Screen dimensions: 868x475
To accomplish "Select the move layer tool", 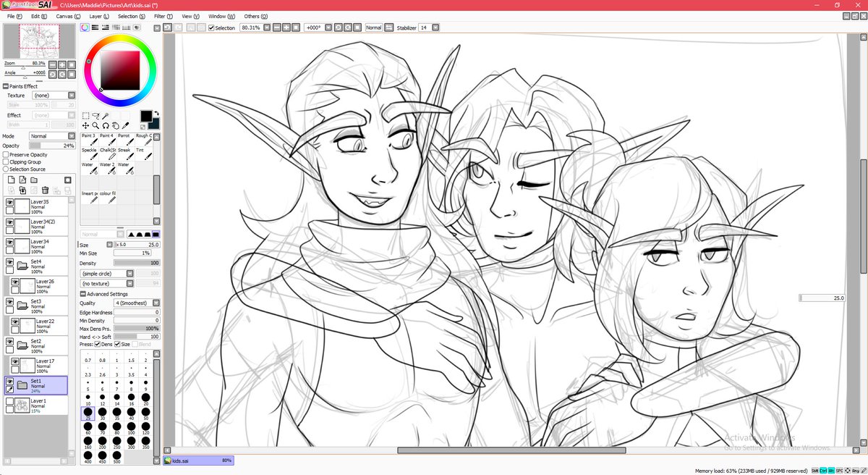I will point(85,125).
